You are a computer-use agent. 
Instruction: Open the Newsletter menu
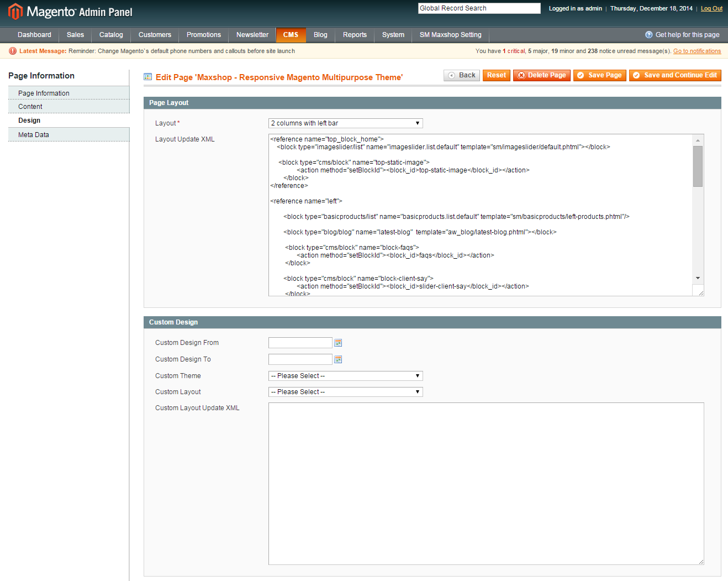tap(252, 35)
